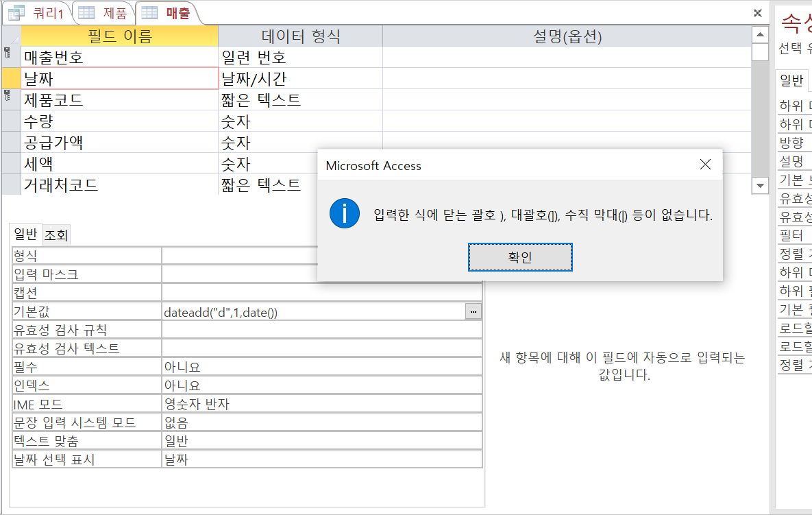Click the blue information icon in dialog
The width and height of the screenshot is (812, 515).
pyautogui.click(x=344, y=214)
